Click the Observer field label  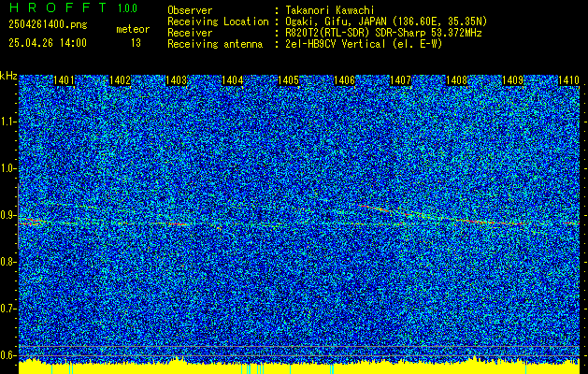point(190,10)
